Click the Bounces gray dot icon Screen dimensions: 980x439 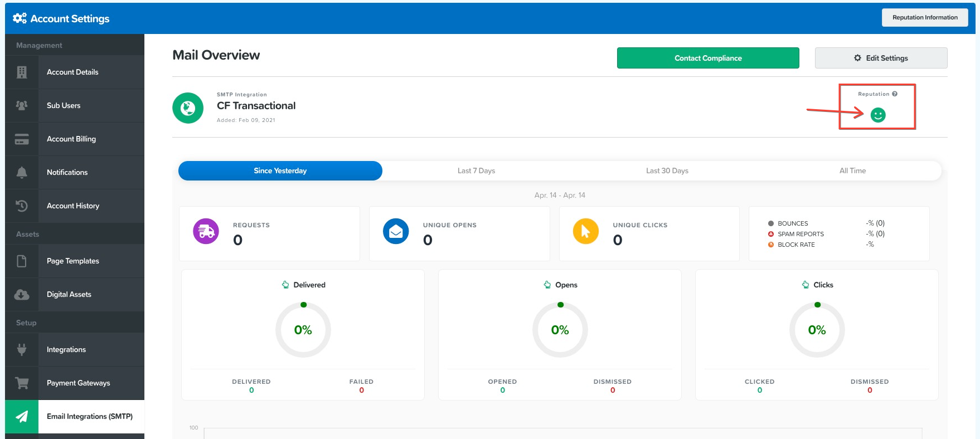point(771,223)
